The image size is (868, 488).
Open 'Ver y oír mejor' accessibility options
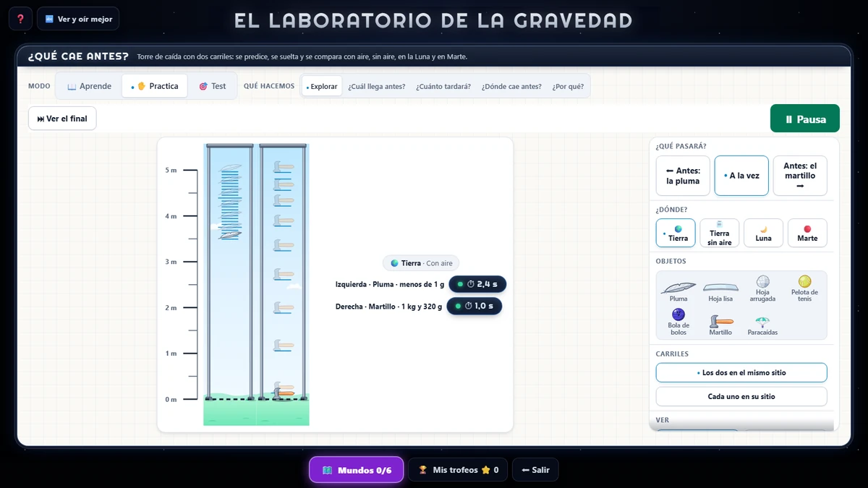[78, 19]
